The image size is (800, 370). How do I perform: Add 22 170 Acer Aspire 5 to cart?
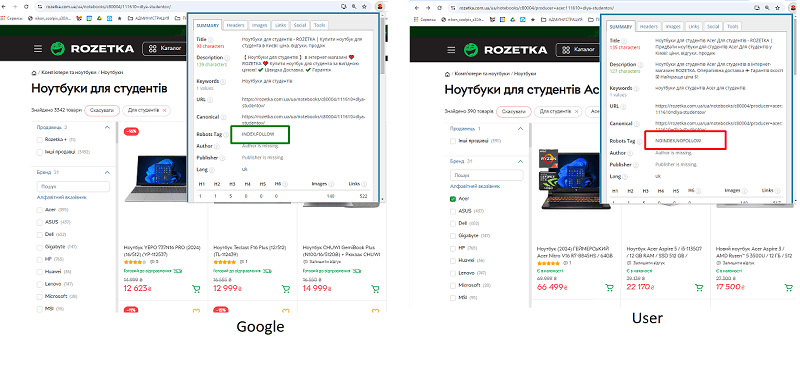click(x=699, y=287)
